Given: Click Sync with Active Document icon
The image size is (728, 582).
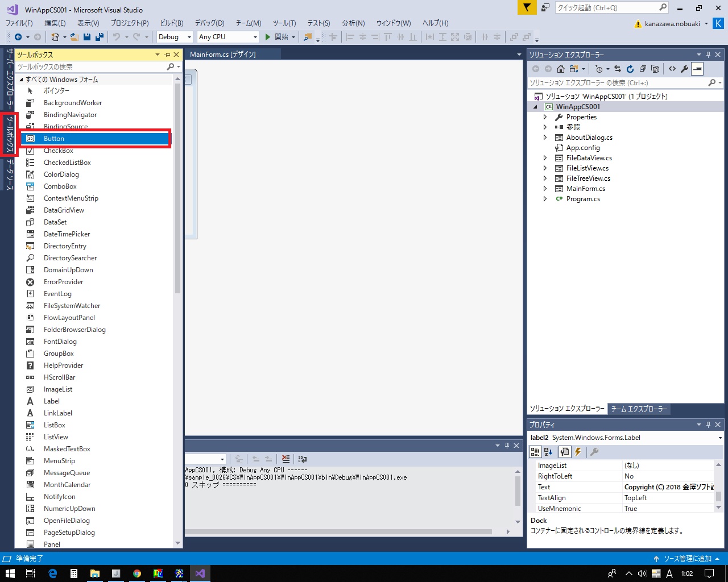Looking at the screenshot, I should click(x=618, y=69).
